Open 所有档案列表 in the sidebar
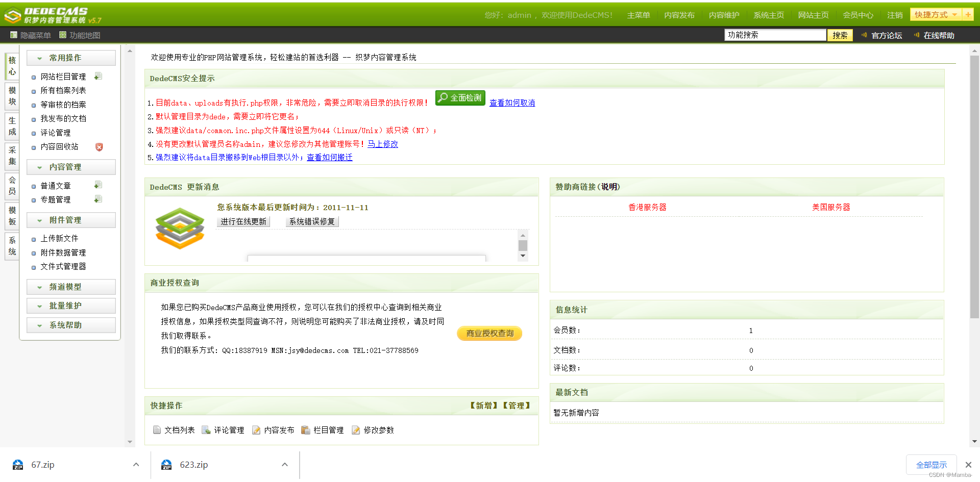This screenshot has height=482, width=980. (x=63, y=90)
